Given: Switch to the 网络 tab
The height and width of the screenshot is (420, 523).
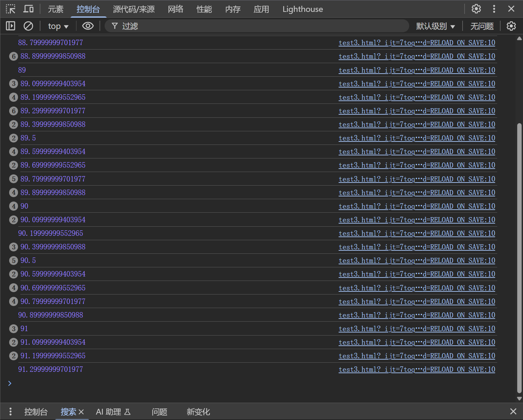Looking at the screenshot, I should [175, 9].
